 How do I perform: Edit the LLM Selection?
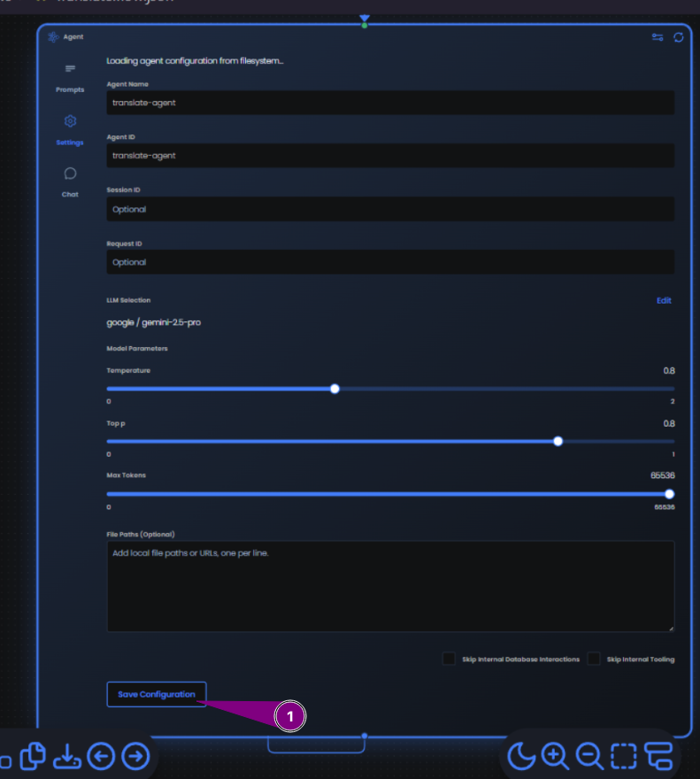(x=664, y=301)
